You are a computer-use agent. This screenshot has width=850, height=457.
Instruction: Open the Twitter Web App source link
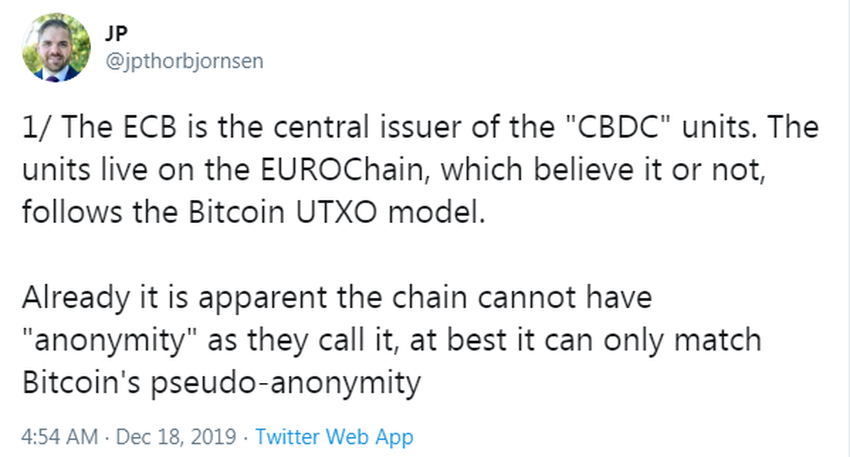click(x=334, y=437)
